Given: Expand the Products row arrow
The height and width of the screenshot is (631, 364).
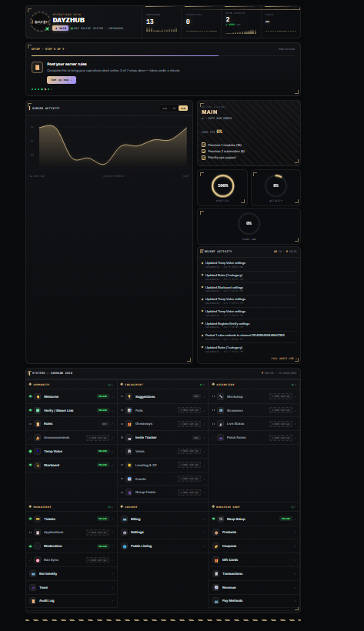Looking at the screenshot, I should click(296, 533).
